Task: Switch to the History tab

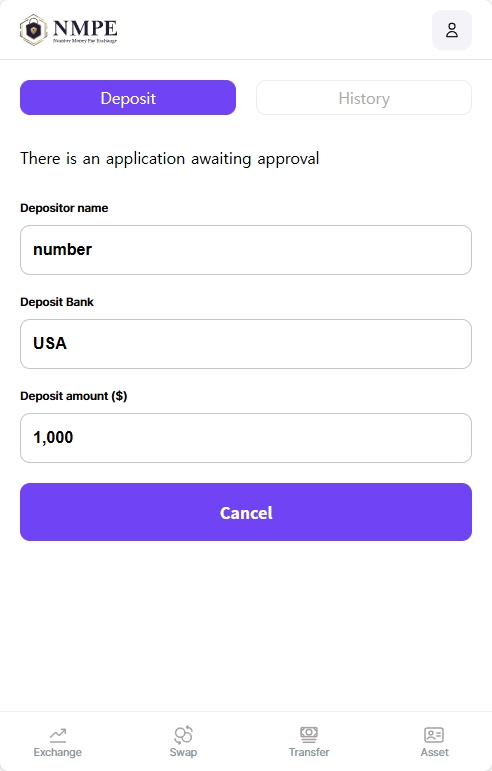Action: pyautogui.click(x=364, y=98)
